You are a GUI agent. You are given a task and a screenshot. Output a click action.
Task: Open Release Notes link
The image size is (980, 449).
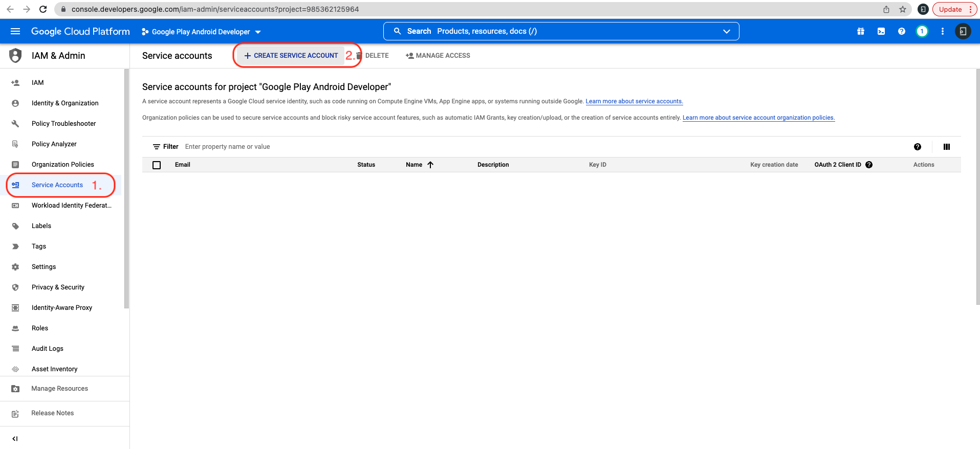pos(52,413)
